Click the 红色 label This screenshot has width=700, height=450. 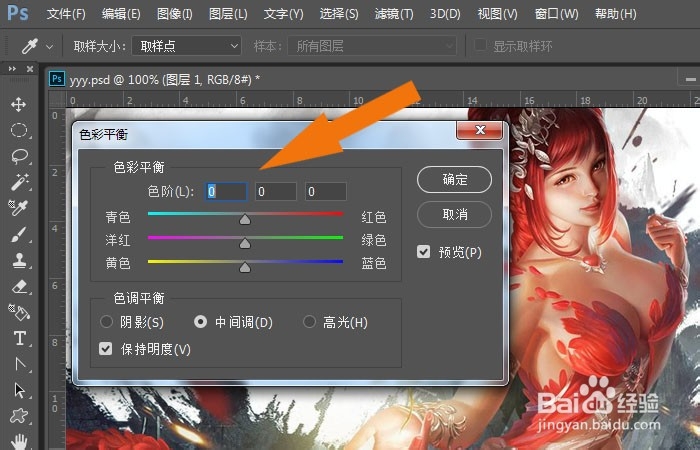(x=374, y=217)
